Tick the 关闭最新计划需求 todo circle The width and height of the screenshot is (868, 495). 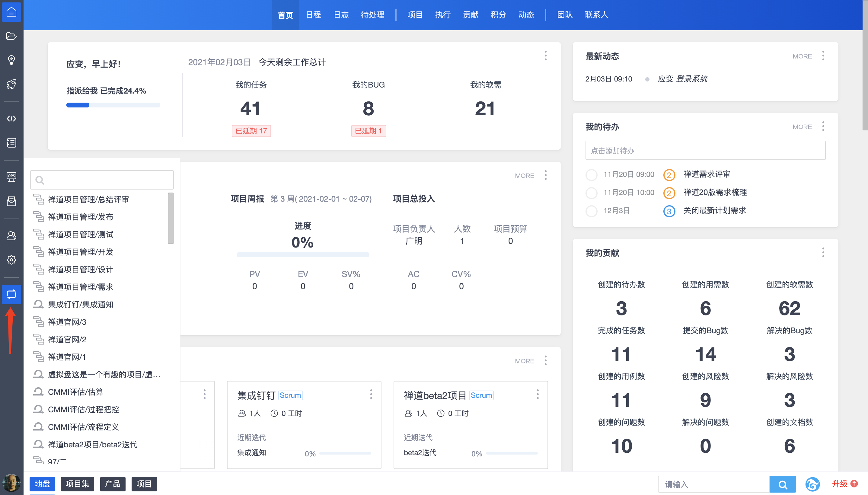591,211
